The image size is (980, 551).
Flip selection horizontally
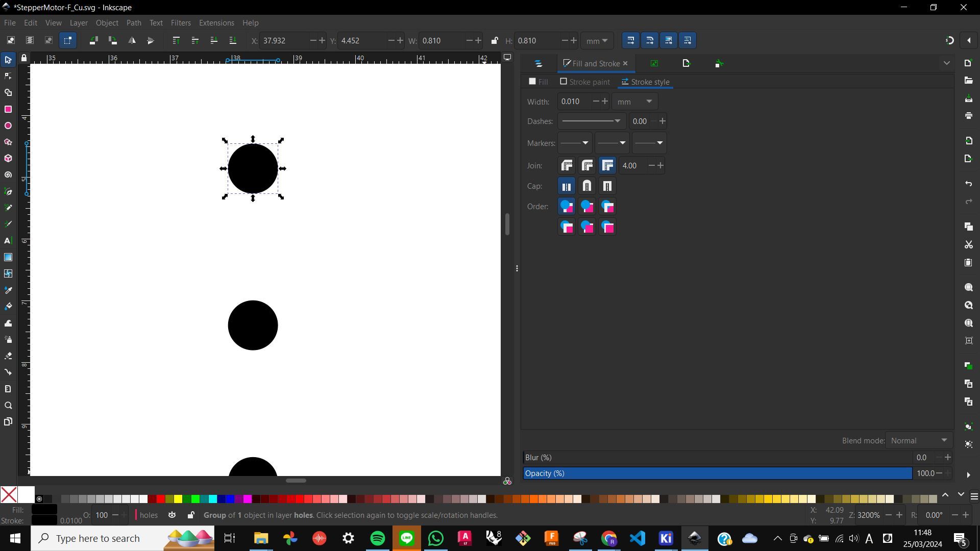point(132,40)
